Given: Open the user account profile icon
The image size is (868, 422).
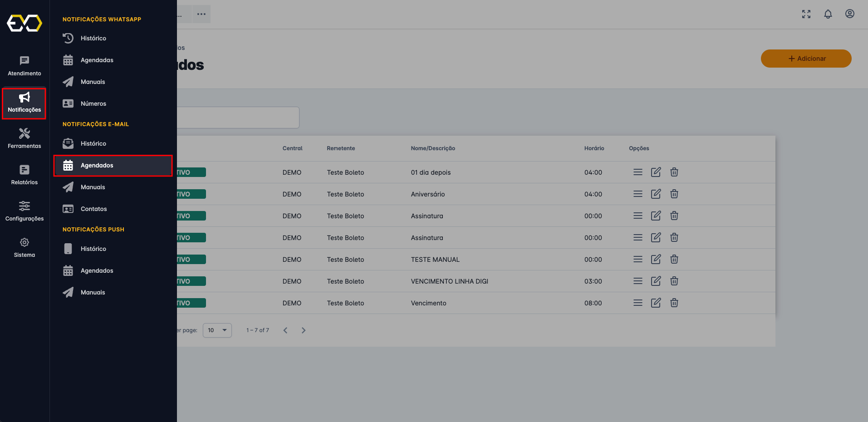Looking at the screenshot, I should point(849,14).
